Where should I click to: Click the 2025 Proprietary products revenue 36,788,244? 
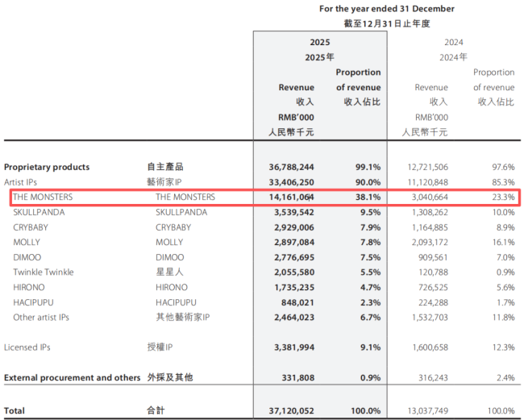(291, 167)
